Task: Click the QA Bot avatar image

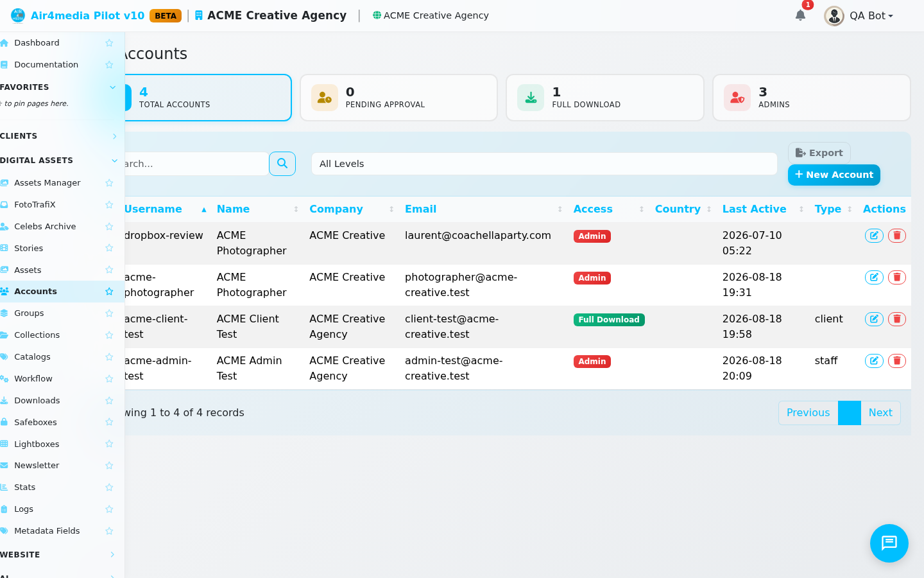Action: [834, 16]
